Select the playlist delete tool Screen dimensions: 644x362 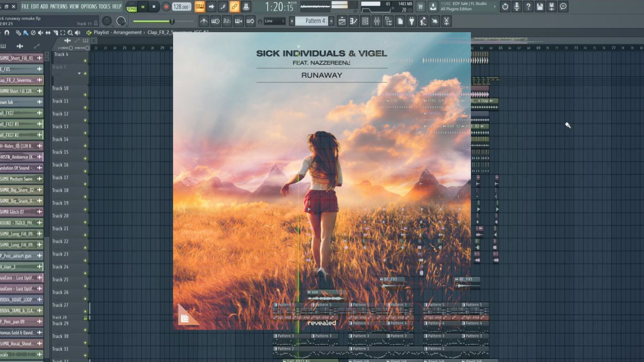tap(33, 33)
